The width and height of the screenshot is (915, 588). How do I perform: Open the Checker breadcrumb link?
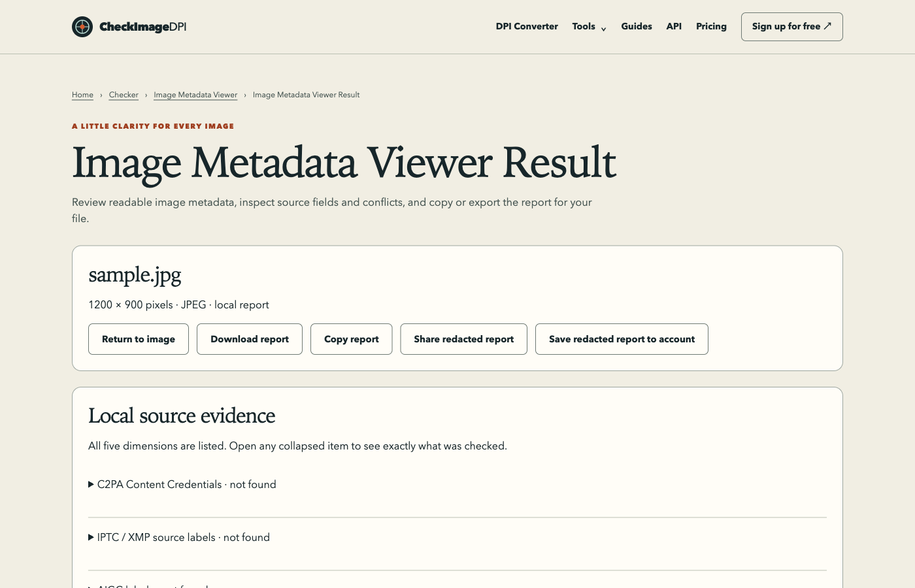[x=124, y=95]
